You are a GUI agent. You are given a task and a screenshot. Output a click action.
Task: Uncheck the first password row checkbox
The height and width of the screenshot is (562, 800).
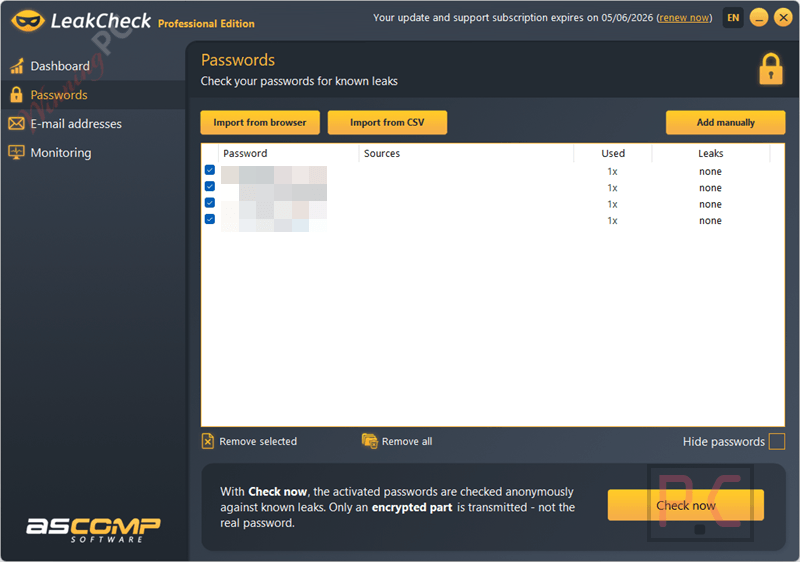click(210, 170)
